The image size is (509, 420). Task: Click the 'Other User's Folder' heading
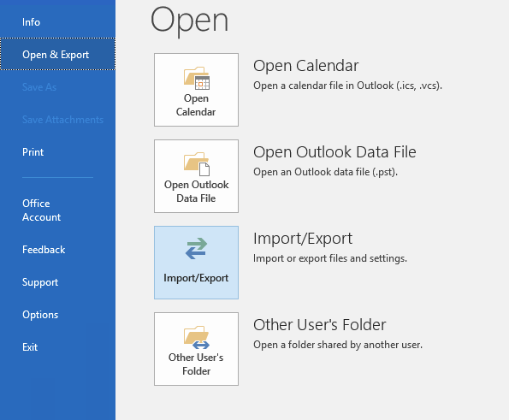point(320,324)
